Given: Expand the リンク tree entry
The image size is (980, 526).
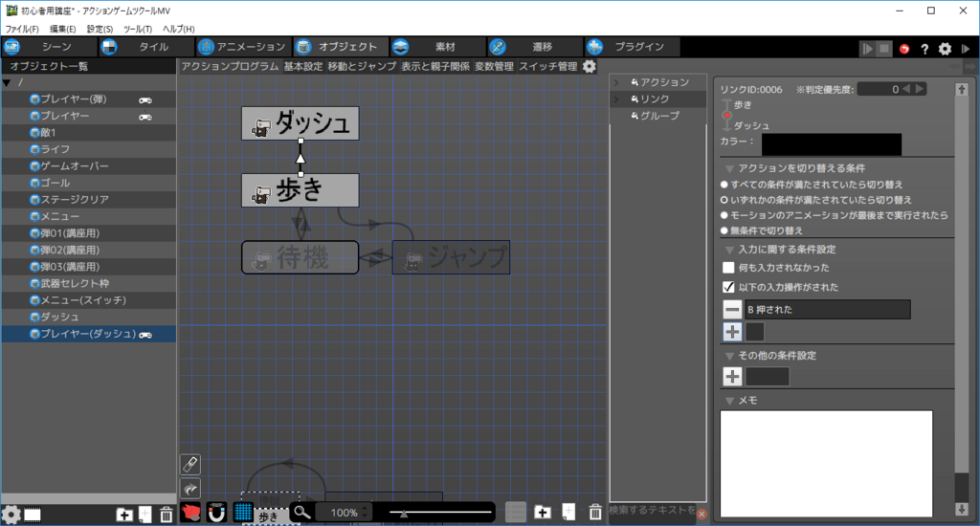Looking at the screenshot, I should pyautogui.click(x=617, y=99).
